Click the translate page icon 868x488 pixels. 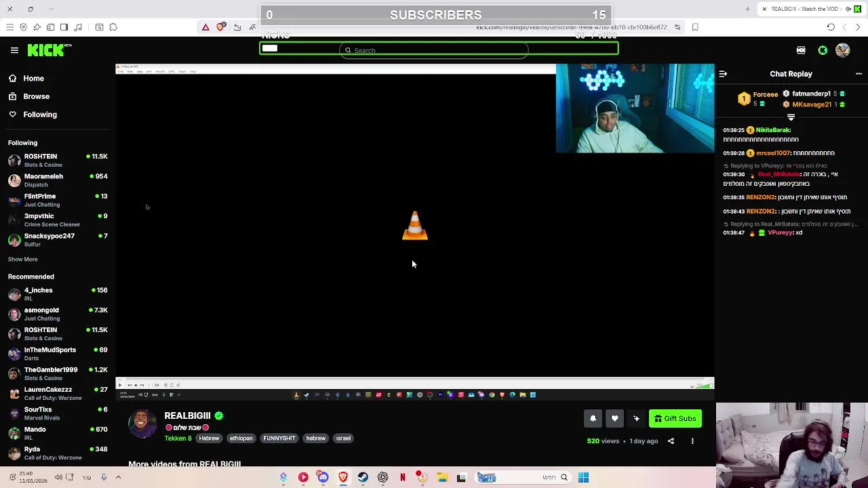click(252, 27)
